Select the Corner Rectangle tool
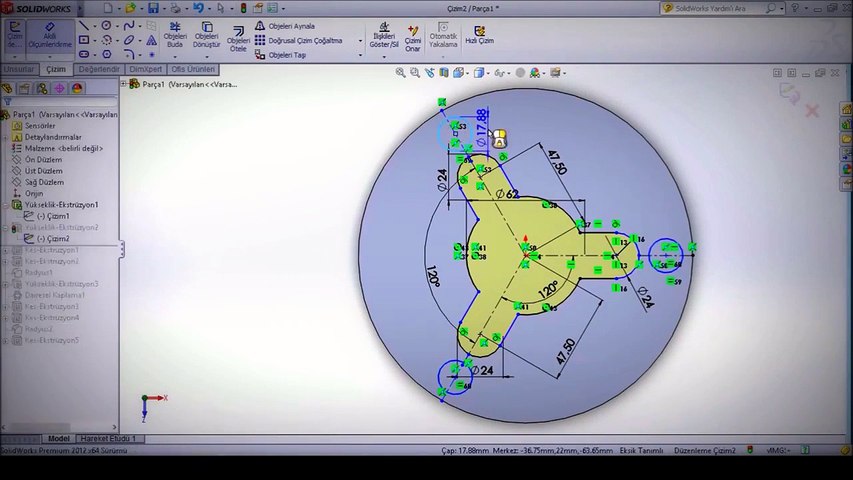 84,40
